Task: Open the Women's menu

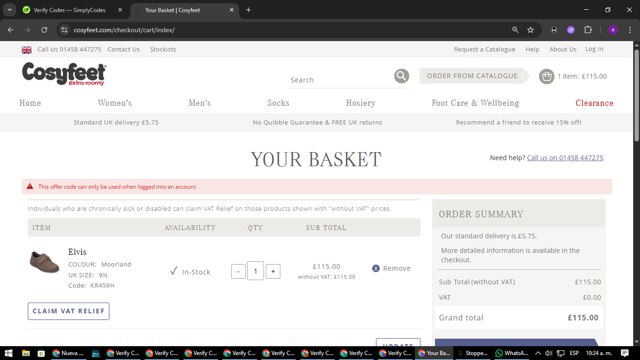Action: pos(115,103)
